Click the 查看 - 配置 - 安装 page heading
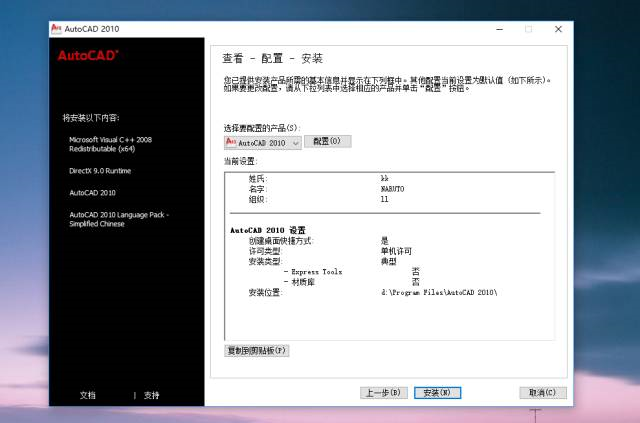The height and width of the screenshot is (423, 640). coord(272,58)
